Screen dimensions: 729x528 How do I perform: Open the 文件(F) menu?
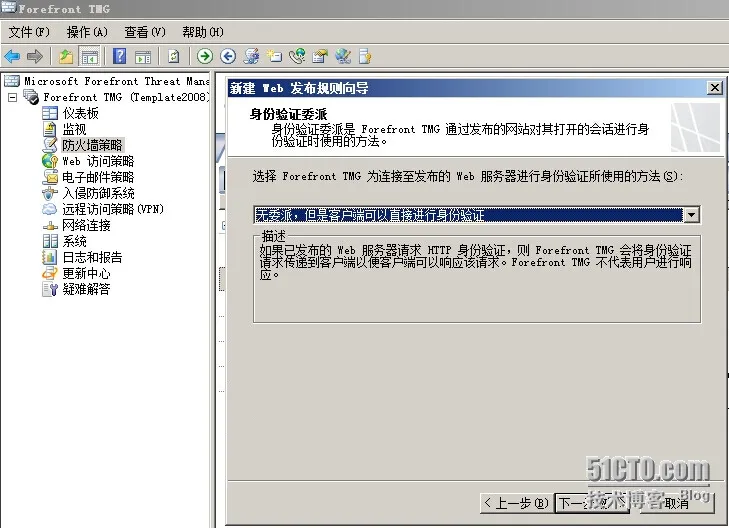[29, 32]
